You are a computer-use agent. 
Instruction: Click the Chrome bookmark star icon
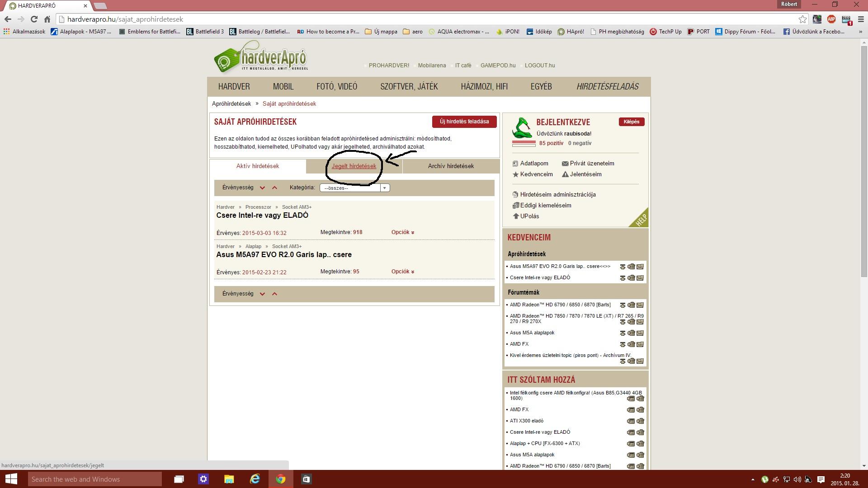(802, 19)
